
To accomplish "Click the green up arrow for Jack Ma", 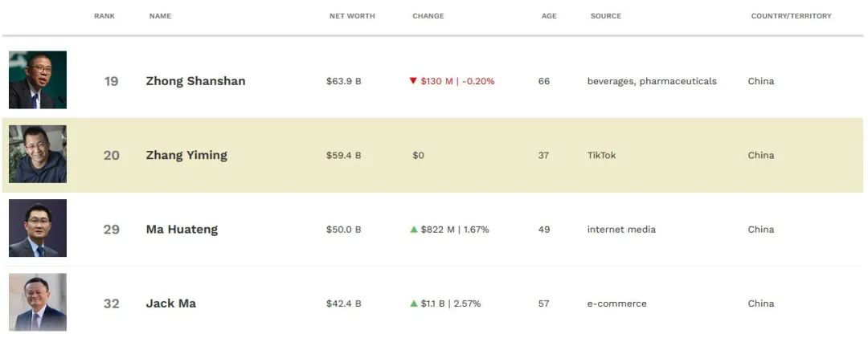I will (x=414, y=303).
